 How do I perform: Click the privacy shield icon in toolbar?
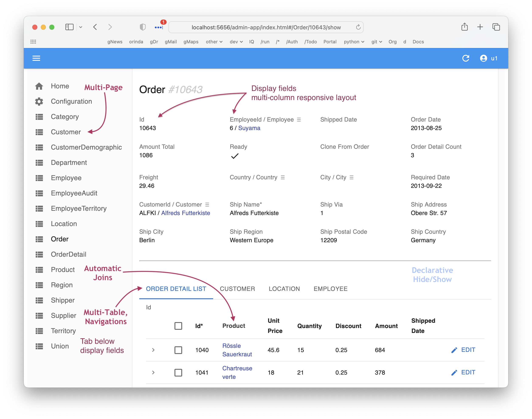(143, 27)
